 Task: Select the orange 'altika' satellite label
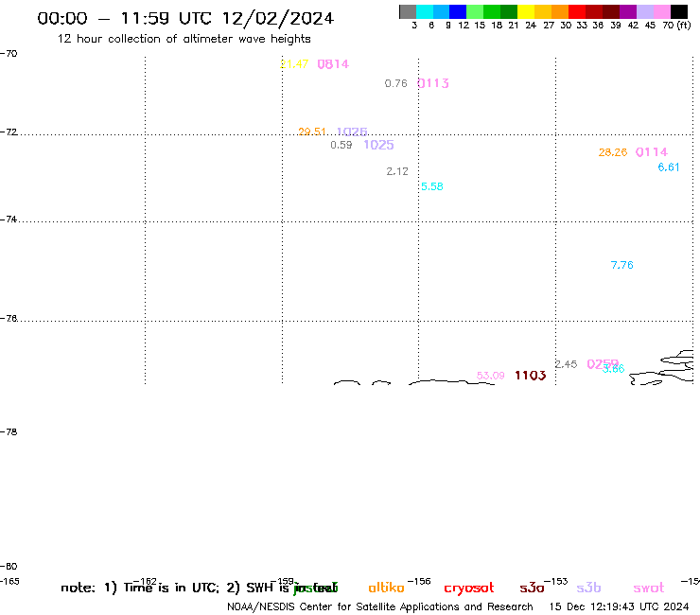coord(386,588)
